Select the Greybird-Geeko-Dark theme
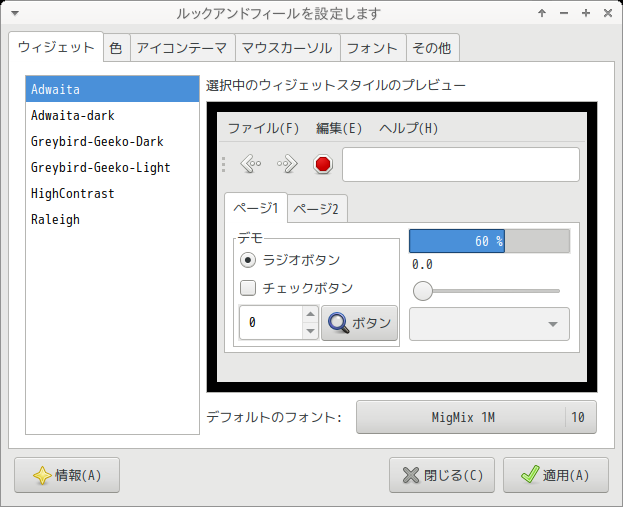The width and height of the screenshot is (623, 507). [112, 141]
